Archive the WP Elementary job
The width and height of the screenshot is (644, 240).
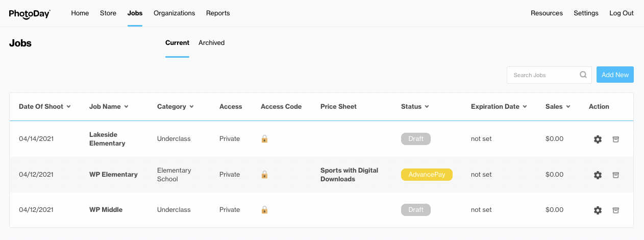point(615,175)
